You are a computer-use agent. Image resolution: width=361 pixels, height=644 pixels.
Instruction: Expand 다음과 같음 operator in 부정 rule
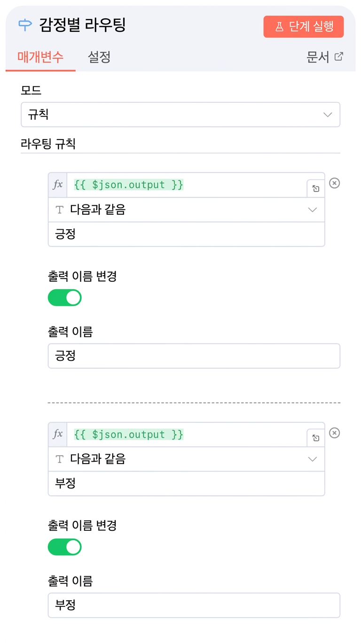[x=186, y=459]
